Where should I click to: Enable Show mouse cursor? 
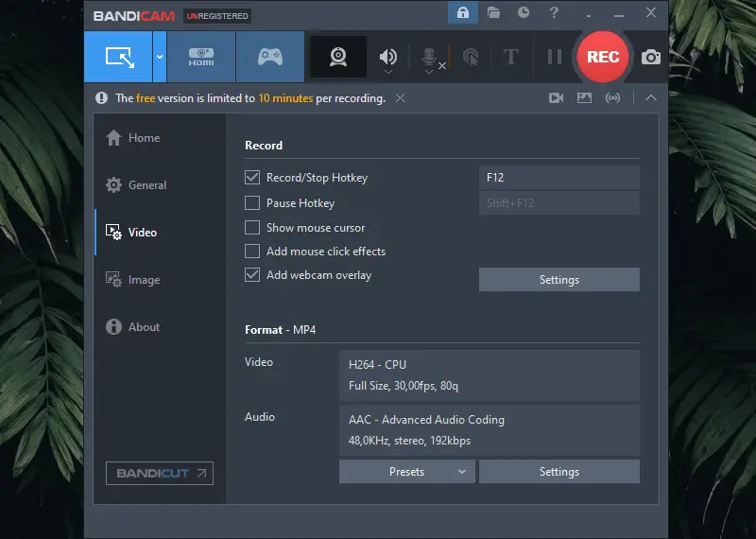coord(252,227)
